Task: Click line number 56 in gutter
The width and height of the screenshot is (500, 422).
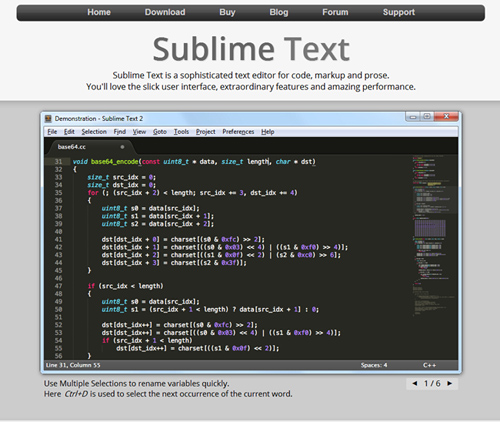Action: pos(58,356)
